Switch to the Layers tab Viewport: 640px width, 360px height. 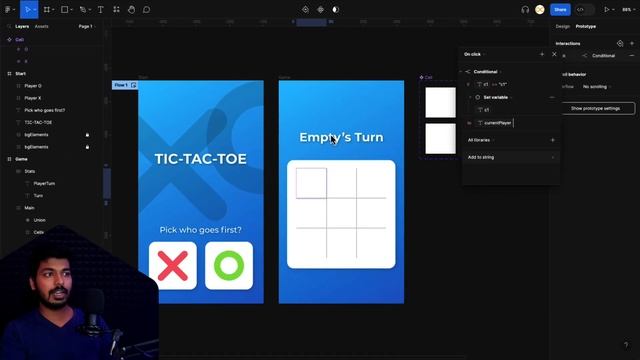[x=22, y=26]
